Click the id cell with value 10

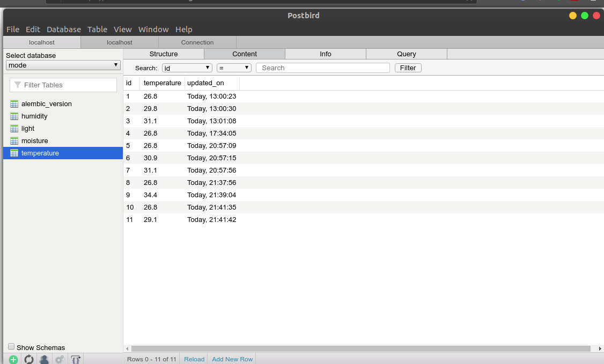coord(130,207)
